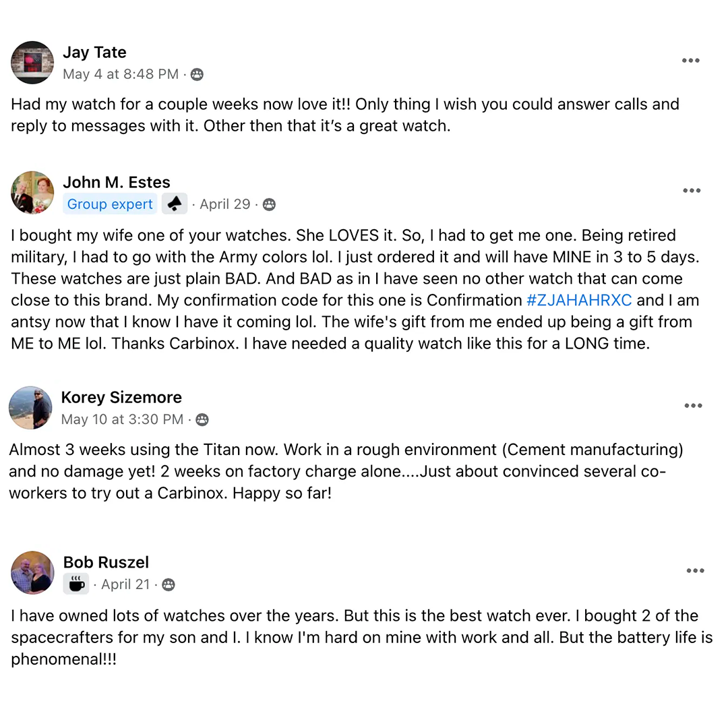Screen dimensions: 728x728
Task: Click group privacy icon on Jay Tate's post
Action: point(197,74)
